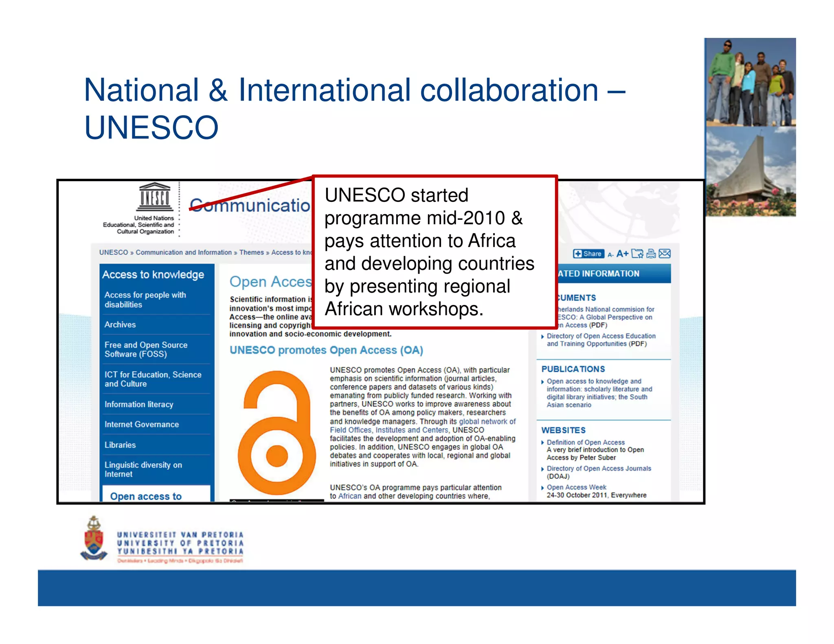
Task: Open Communication and Information breadcrumb
Action: coord(184,252)
